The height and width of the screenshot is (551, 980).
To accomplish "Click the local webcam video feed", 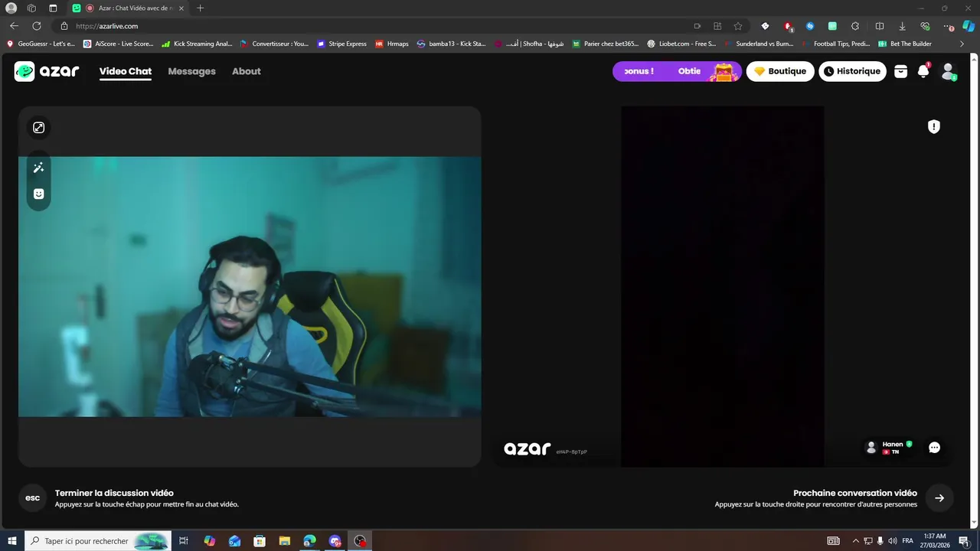I will coord(250,287).
